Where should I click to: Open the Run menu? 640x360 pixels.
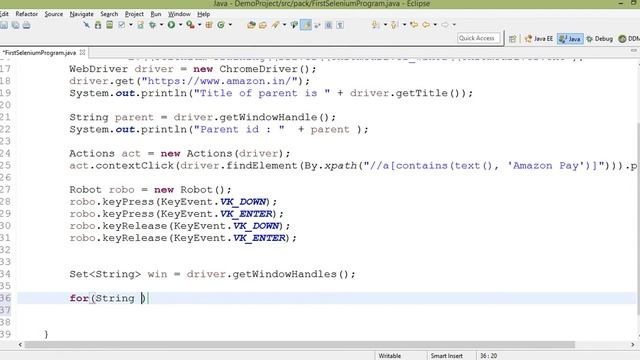click(x=156, y=14)
